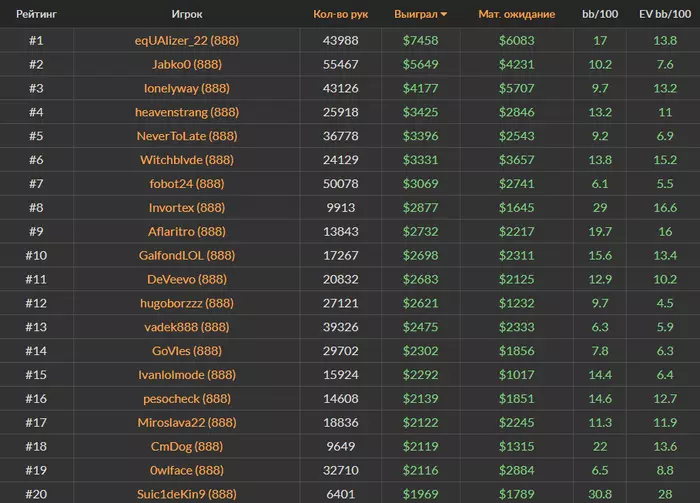The height and width of the screenshot is (503, 700).
Task: Open player fobot24 (888) profile
Action: tap(187, 184)
